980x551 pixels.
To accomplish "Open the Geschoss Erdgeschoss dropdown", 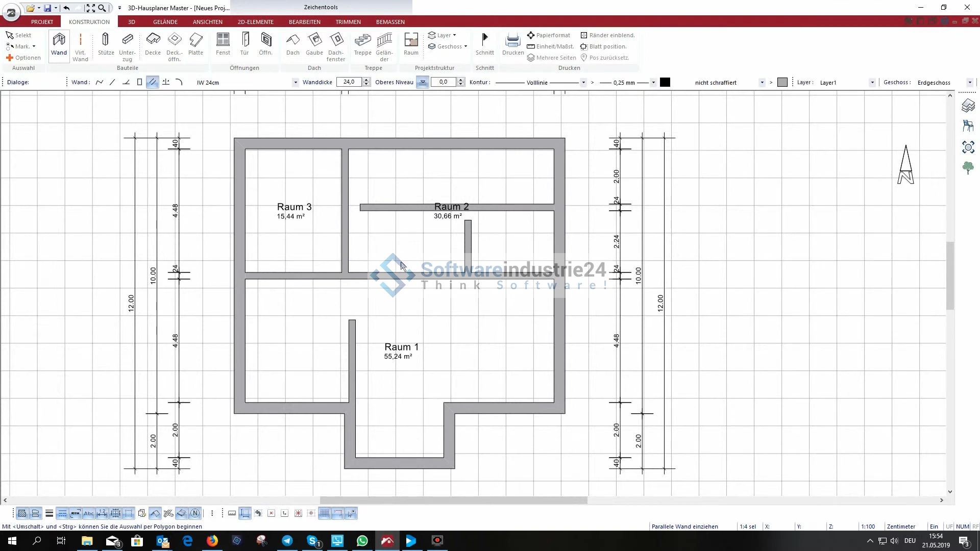I will tap(969, 83).
